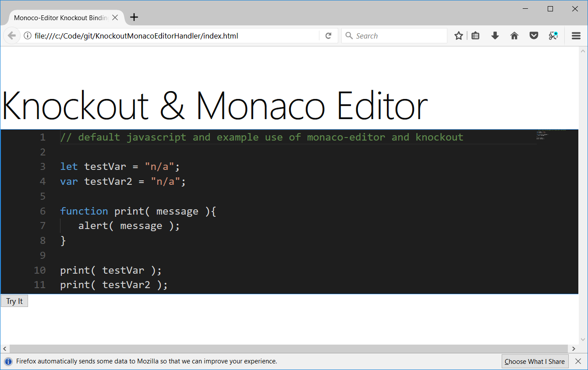Click the browser Back arrow button
This screenshot has width=588, height=370.
(x=12, y=36)
